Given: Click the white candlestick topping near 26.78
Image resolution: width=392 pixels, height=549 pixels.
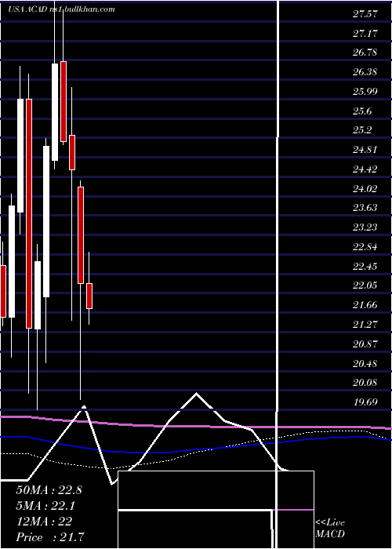Looking at the screenshot, I should (x=55, y=112).
